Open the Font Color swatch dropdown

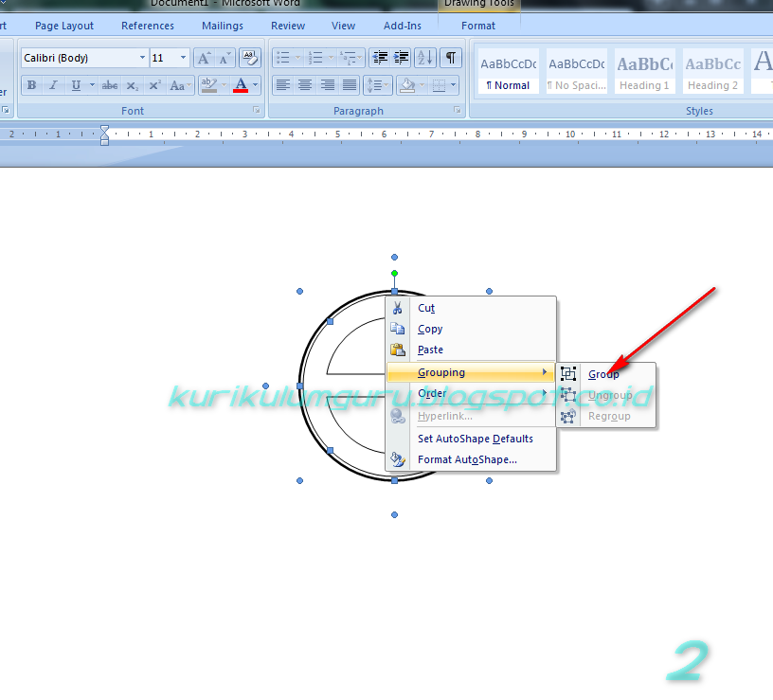(x=254, y=85)
